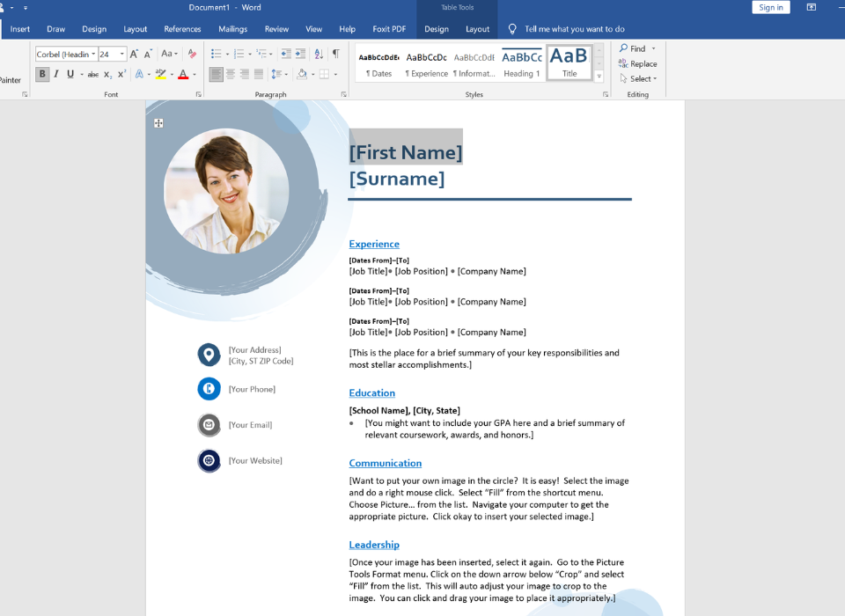Select align left paragraph option
This screenshot has height=616, width=845.
[x=217, y=75]
